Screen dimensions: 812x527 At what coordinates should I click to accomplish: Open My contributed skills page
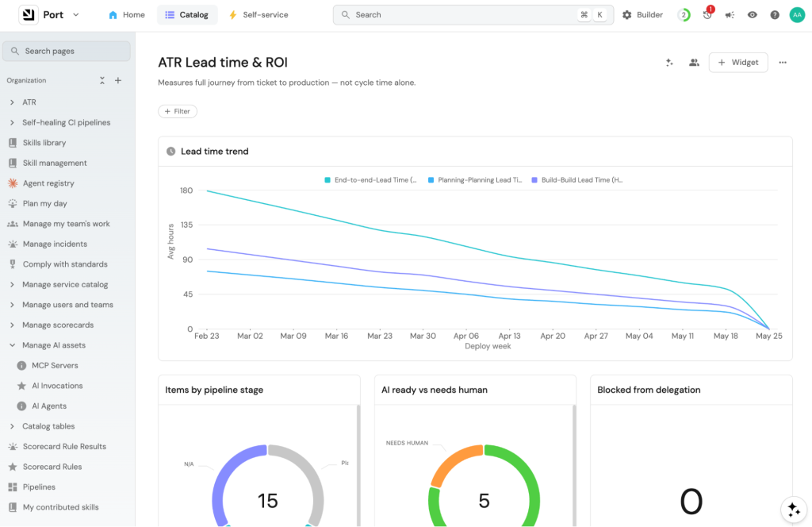pos(60,507)
